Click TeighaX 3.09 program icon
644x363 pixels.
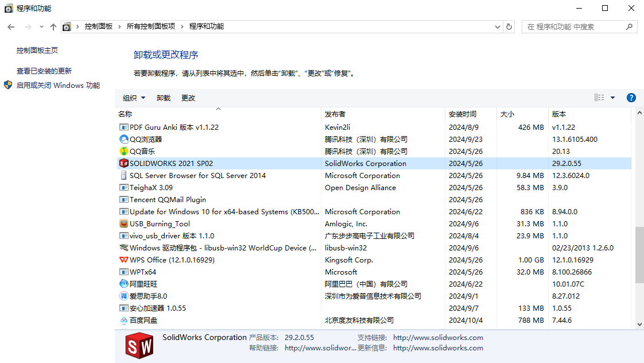123,187
